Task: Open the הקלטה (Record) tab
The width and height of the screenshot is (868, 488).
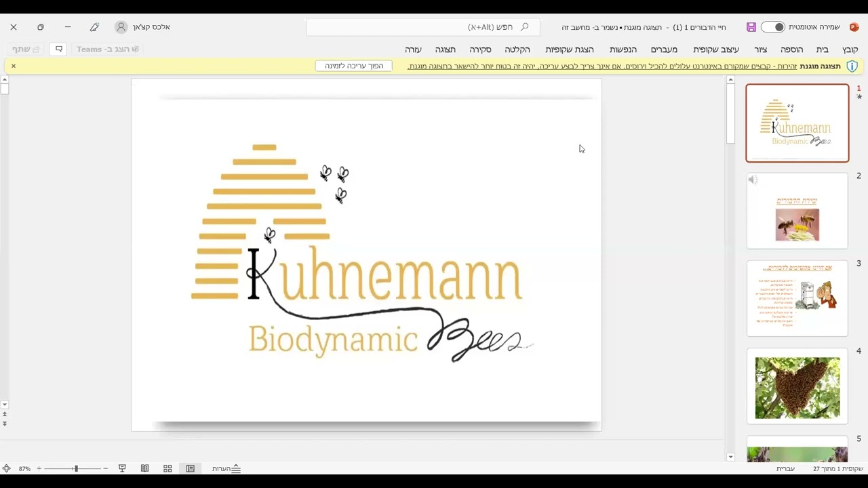Action: [517, 49]
